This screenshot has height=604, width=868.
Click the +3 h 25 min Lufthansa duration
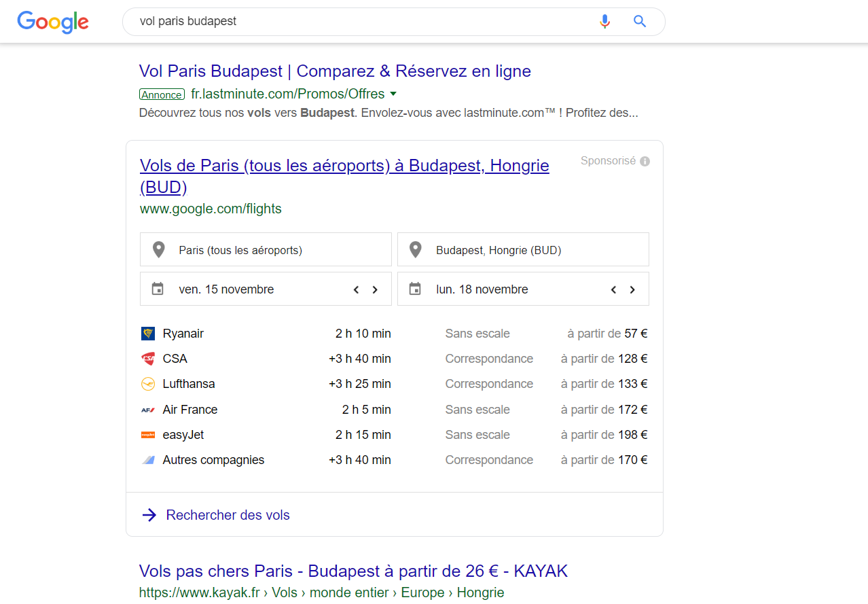point(360,384)
